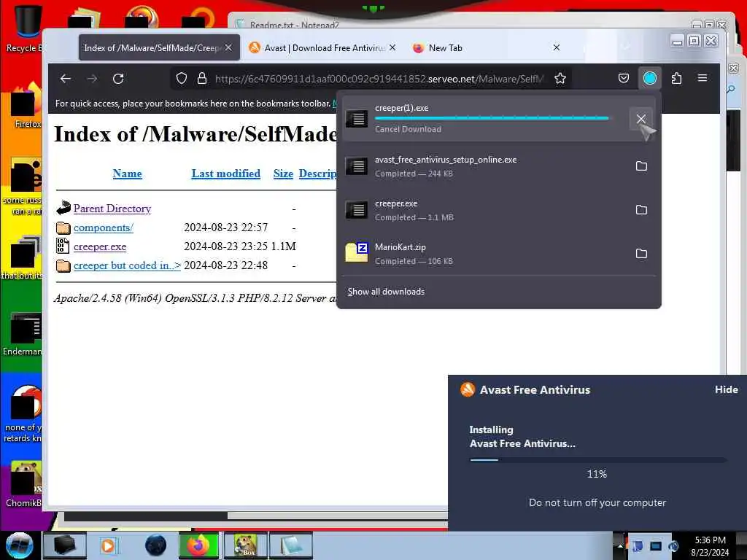Open the Notepad2 taskbar button
The height and width of the screenshot is (560, 747).
[x=290, y=545]
